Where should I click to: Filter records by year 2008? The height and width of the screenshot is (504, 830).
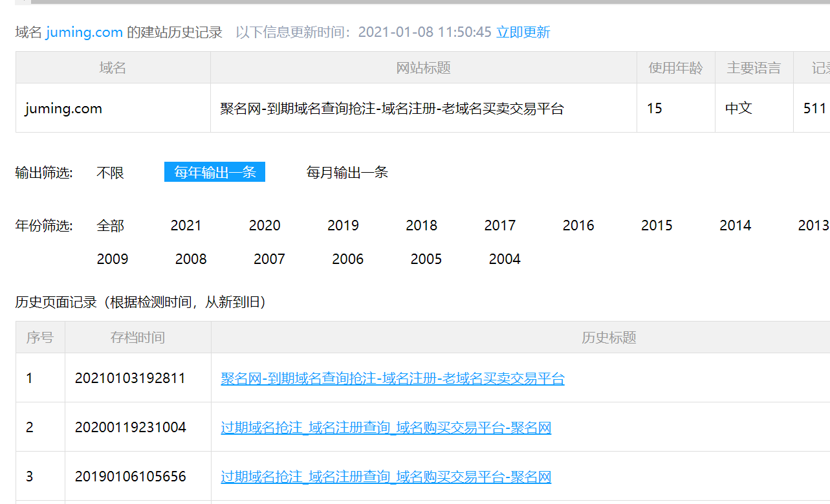[x=191, y=259]
